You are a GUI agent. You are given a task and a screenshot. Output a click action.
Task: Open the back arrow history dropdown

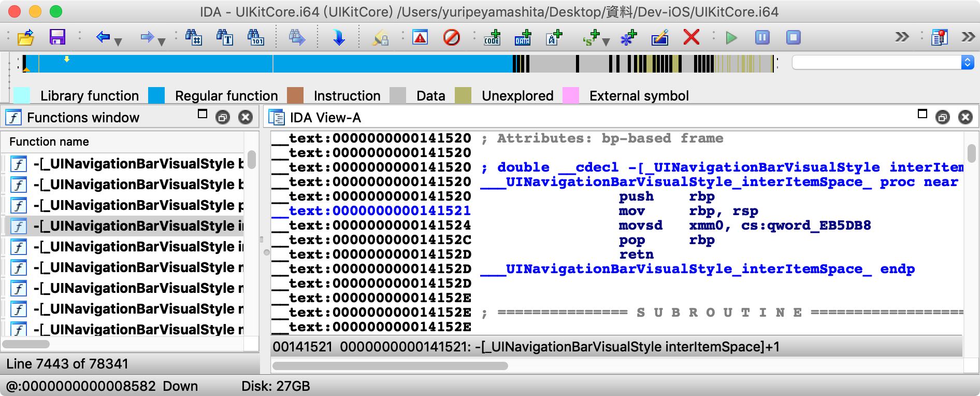118,41
